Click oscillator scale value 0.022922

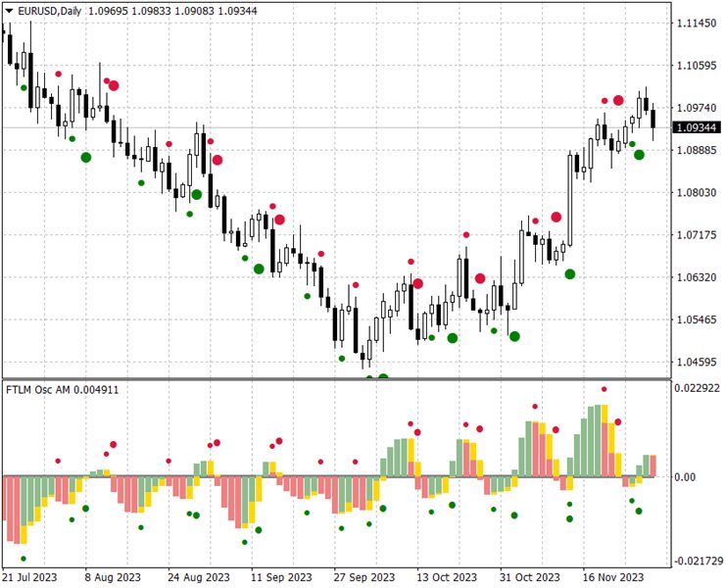click(698, 388)
